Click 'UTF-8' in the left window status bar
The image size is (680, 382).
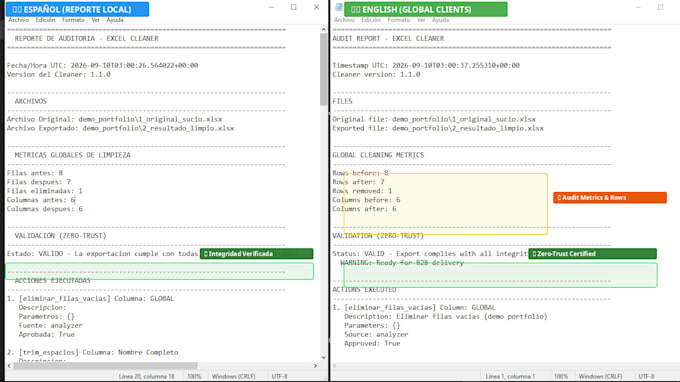280,376
